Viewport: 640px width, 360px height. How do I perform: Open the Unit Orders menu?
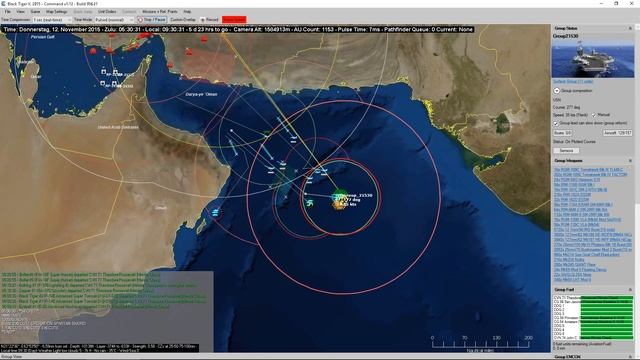107,11
